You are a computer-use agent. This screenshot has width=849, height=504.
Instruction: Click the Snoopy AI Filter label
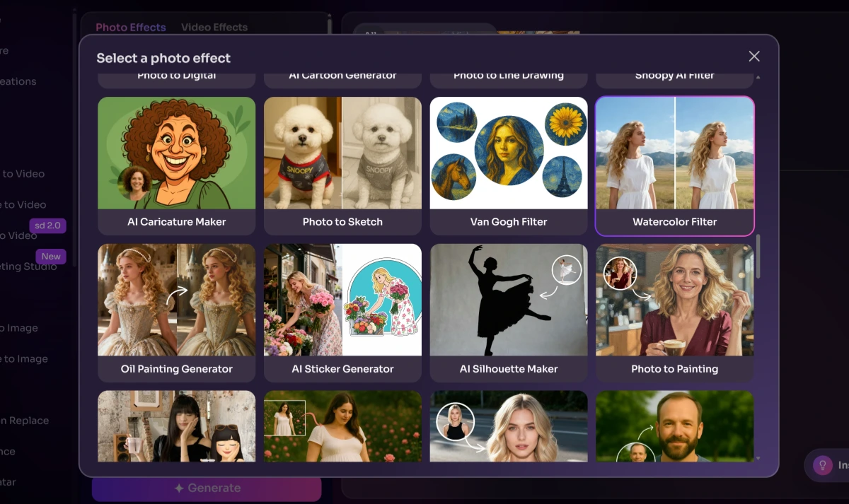click(675, 76)
